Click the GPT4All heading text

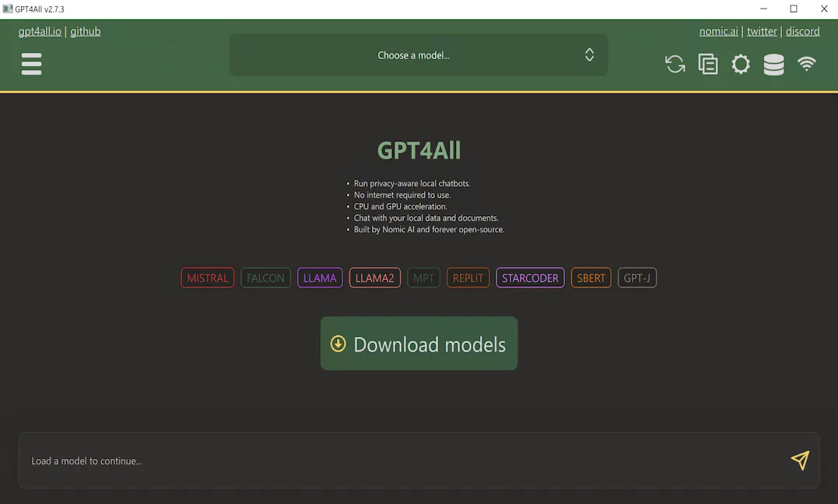pyautogui.click(x=419, y=150)
